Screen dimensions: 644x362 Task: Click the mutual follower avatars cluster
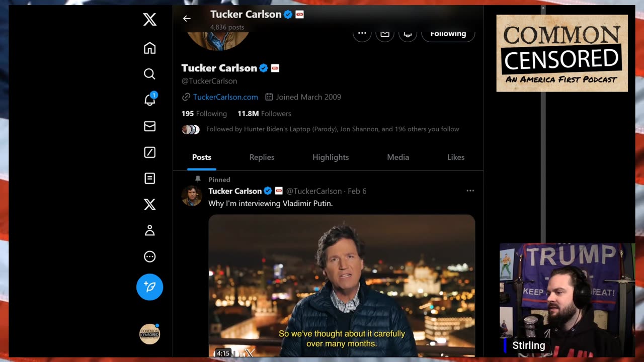[191, 129]
